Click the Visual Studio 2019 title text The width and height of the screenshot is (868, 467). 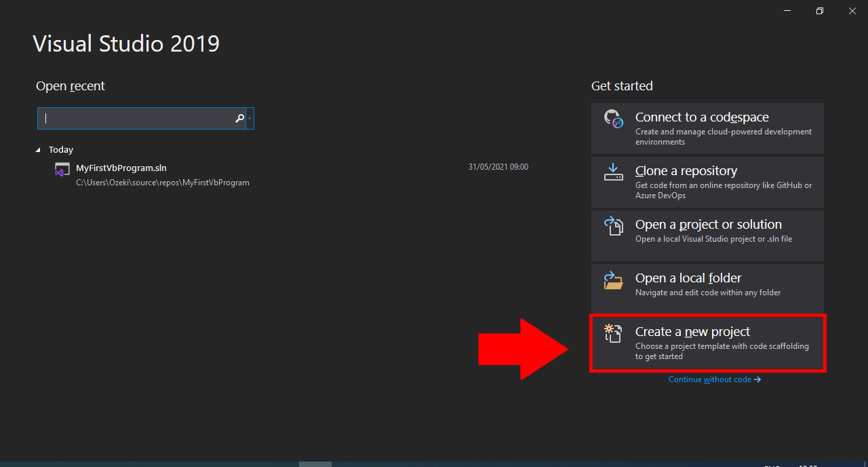[x=126, y=43]
